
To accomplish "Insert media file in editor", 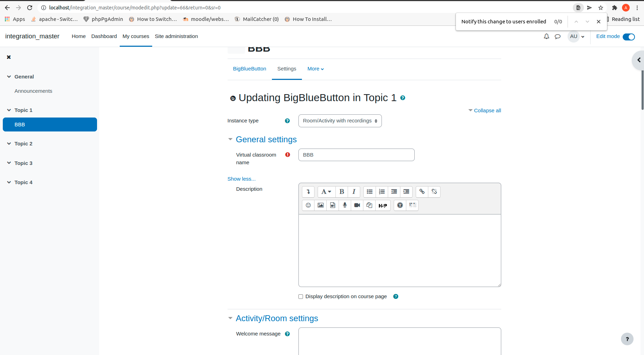I will [333, 205].
